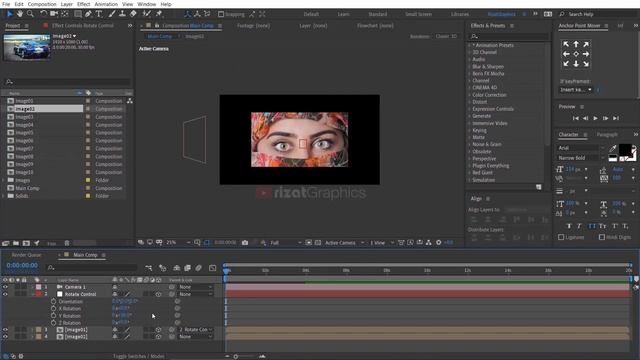Click the black fill color swatch
The height and width of the screenshot is (360, 640).
[624, 150]
